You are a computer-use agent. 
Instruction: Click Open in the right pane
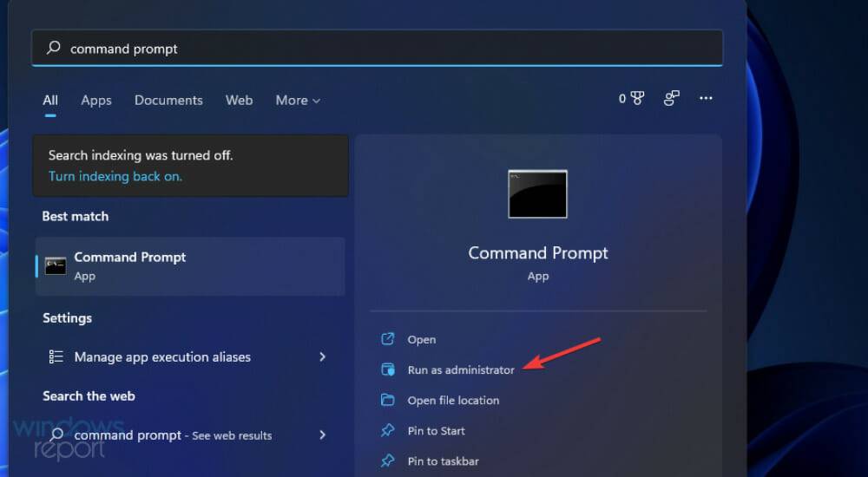pos(422,340)
